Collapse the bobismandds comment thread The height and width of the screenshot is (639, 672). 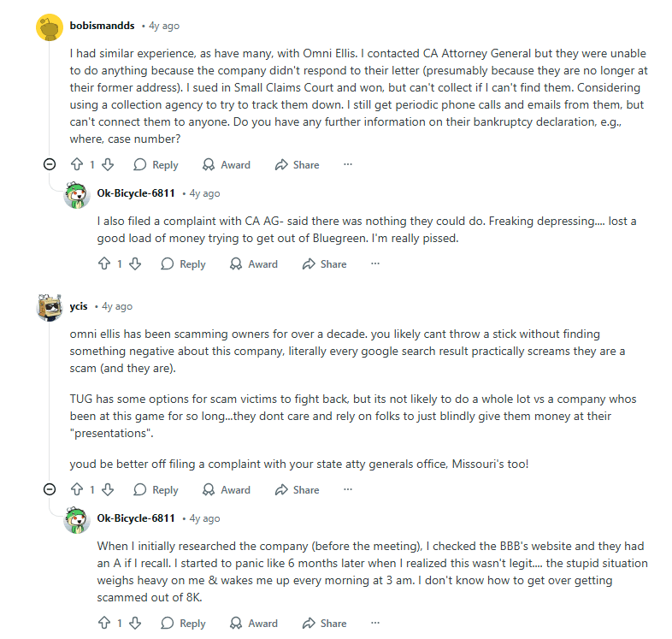(50, 165)
